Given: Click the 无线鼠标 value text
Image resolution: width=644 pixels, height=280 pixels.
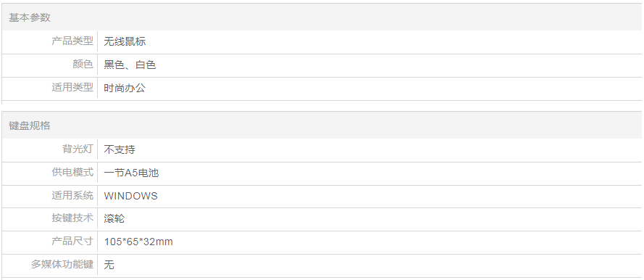Looking at the screenshot, I should click(125, 41).
